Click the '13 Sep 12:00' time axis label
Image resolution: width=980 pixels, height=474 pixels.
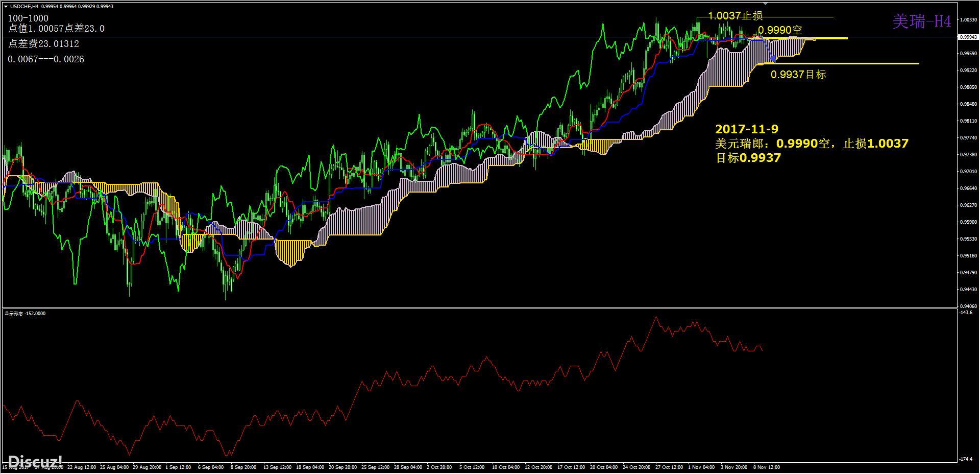278,467
